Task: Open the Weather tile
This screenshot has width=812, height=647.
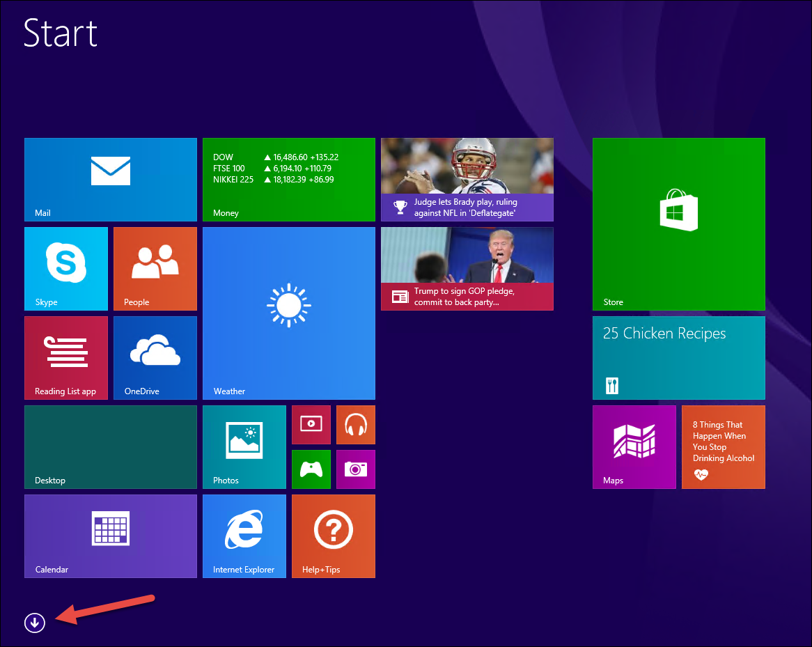Action: pyautogui.click(x=289, y=313)
